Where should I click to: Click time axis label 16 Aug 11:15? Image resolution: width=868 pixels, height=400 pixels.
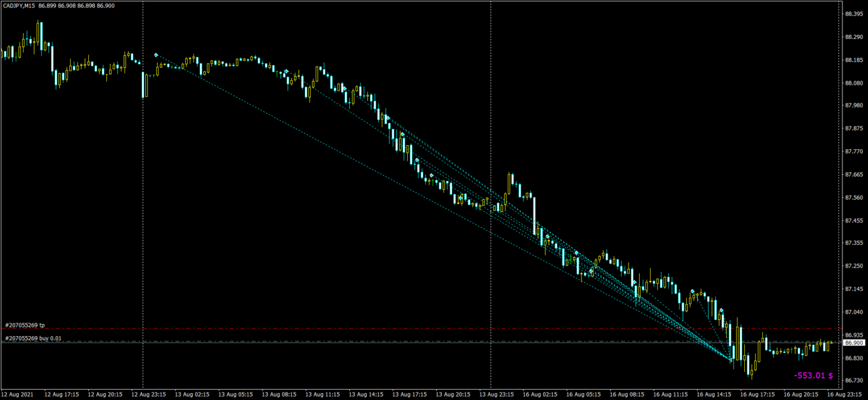coord(670,394)
